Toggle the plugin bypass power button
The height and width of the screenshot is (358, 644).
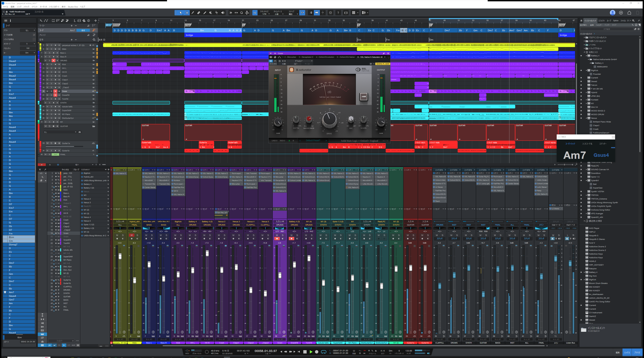[x=271, y=61]
